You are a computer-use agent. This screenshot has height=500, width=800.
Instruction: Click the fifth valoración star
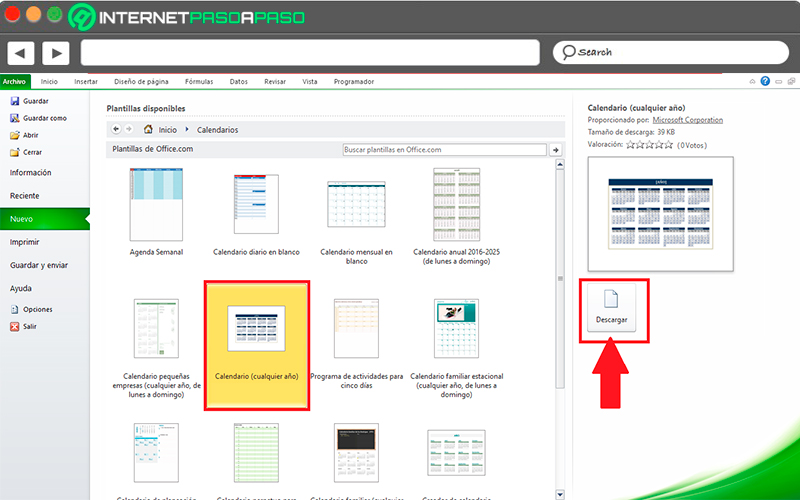pos(668,145)
